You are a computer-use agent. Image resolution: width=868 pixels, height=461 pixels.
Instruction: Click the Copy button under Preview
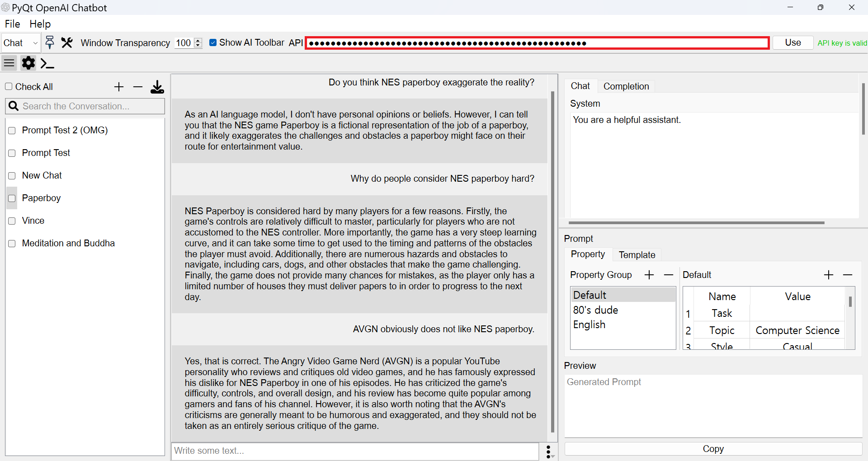[x=713, y=449]
